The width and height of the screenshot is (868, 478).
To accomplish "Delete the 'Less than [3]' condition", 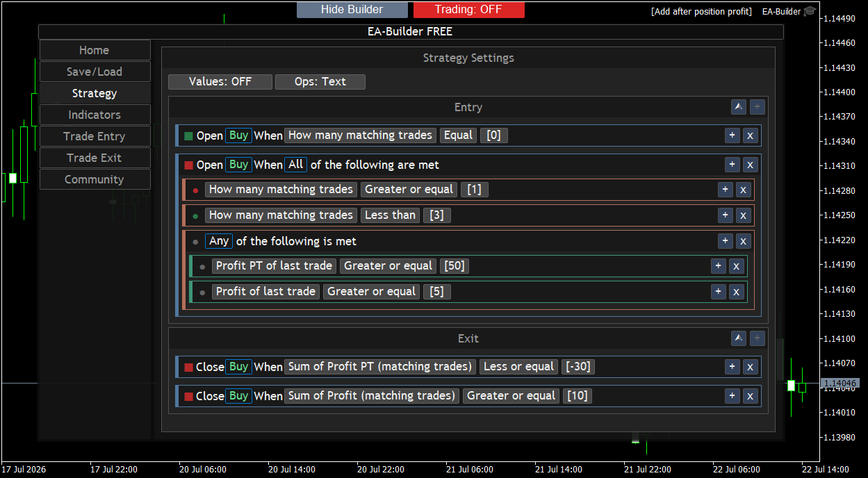I will tap(743, 215).
